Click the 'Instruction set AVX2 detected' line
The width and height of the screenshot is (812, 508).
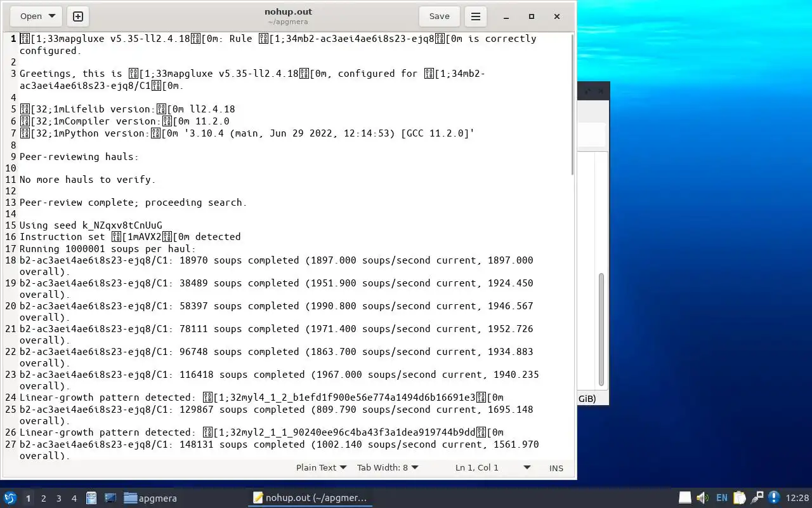pyautogui.click(x=130, y=237)
